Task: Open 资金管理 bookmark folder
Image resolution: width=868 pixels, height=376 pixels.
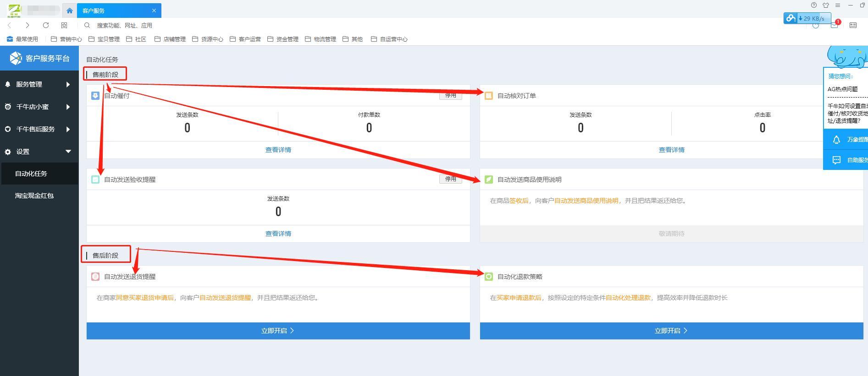Action: coord(282,39)
